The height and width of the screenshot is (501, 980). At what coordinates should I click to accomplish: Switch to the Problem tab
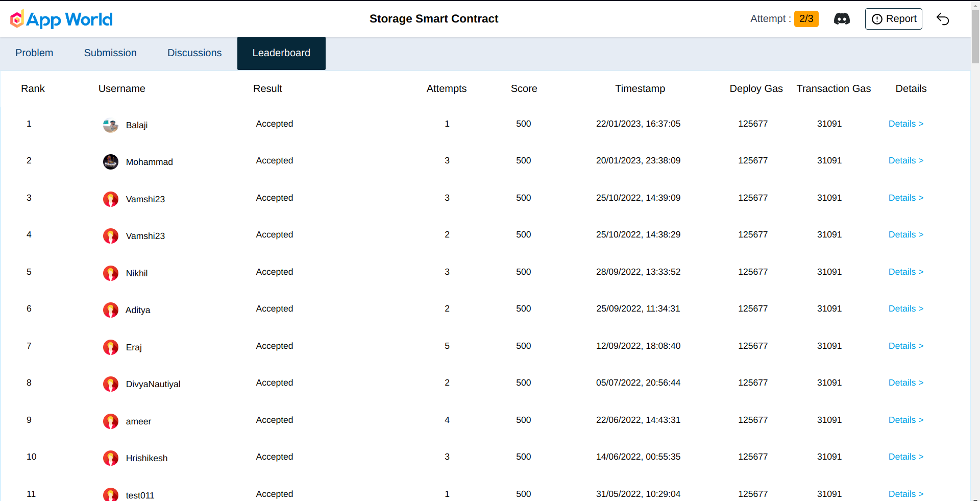click(34, 53)
